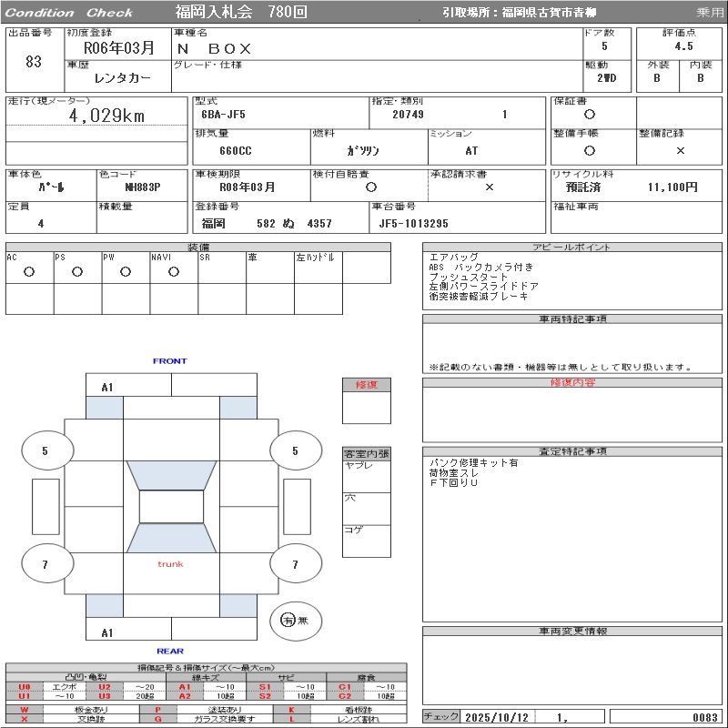
Task: Click inspection expiry "R08年03月"
Action: click(x=247, y=187)
